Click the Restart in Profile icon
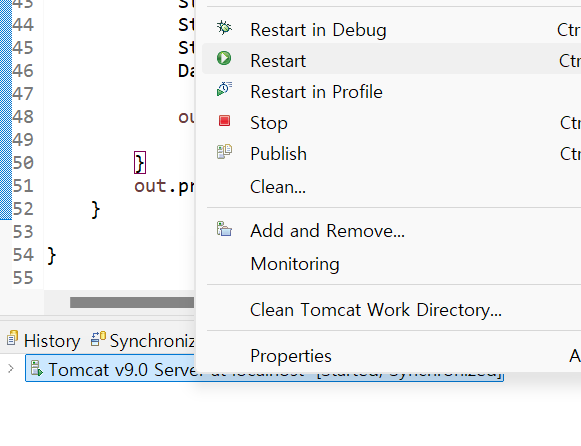Screen dimensions: 581x446 224,89
